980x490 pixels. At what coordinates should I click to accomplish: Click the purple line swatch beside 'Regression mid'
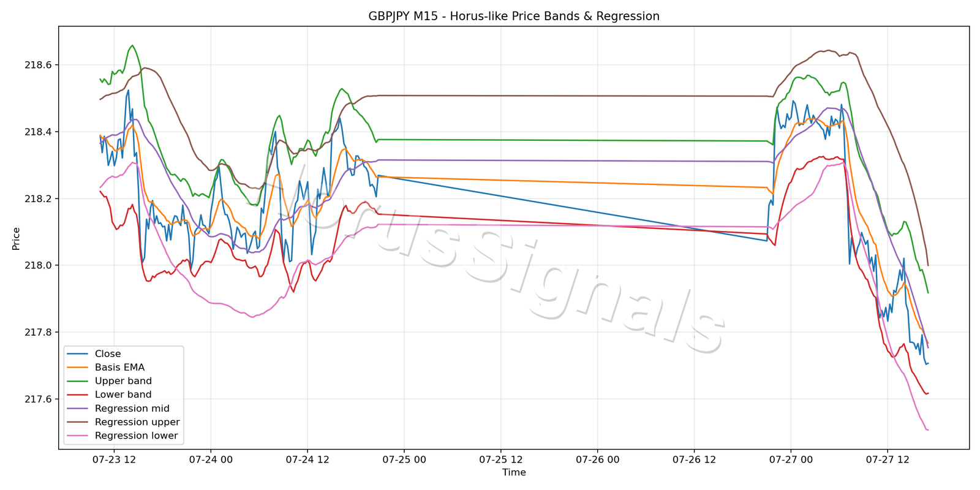78,409
